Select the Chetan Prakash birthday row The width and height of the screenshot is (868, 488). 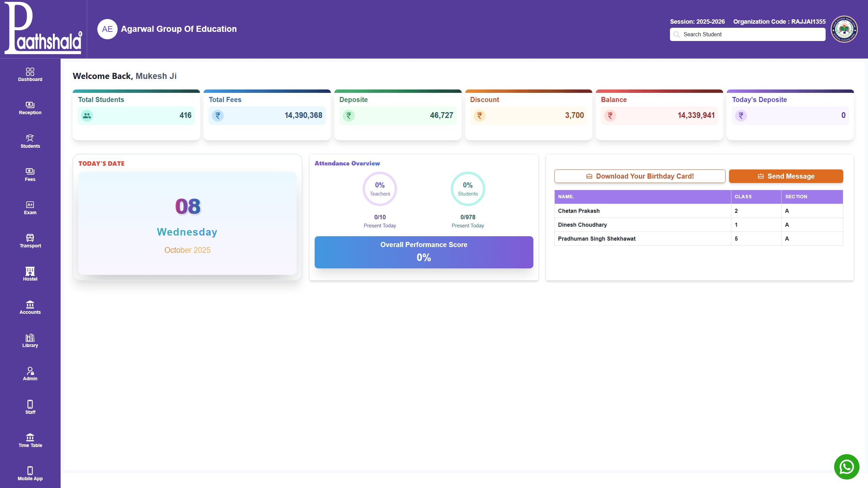tap(642, 211)
